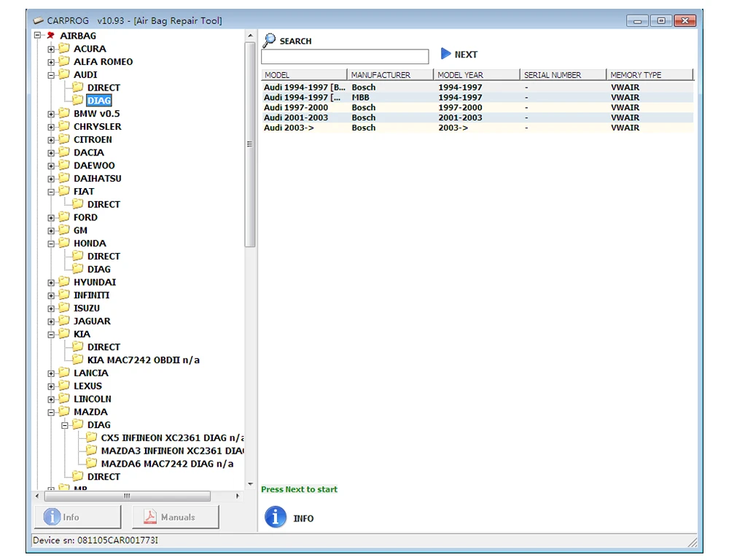Click the DACIA folder icon
This screenshot has width=729, height=560.
[64, 152]
